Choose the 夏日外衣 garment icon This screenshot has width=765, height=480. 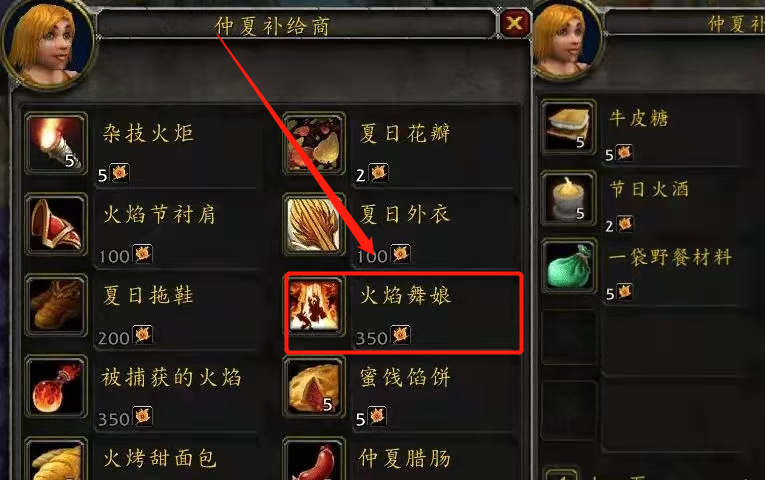click(314, 224)
